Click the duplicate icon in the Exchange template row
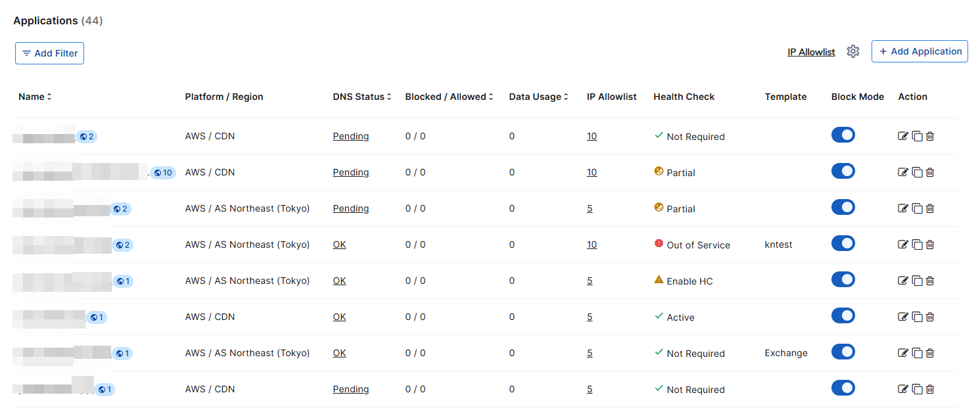Viewport: 980px width, 414px height. coord(918,353)
